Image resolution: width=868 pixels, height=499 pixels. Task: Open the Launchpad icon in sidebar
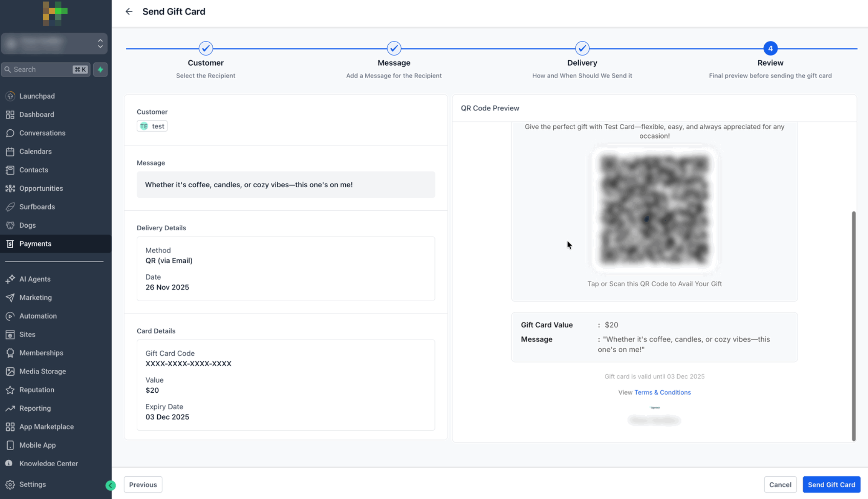tap(10, 96)
